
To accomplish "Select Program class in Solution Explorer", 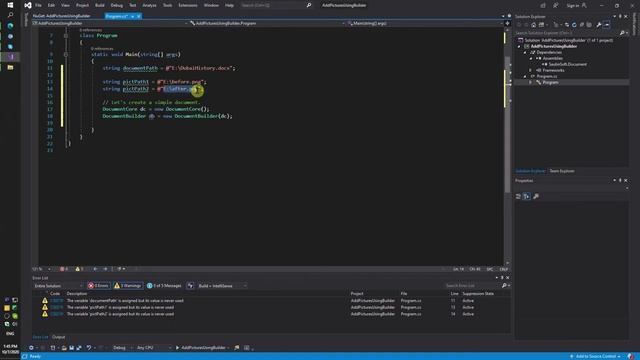I will (550, 82).
